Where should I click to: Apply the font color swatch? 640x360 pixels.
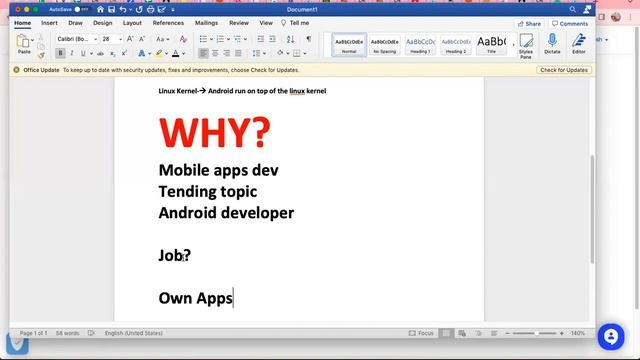click(176, 53)
